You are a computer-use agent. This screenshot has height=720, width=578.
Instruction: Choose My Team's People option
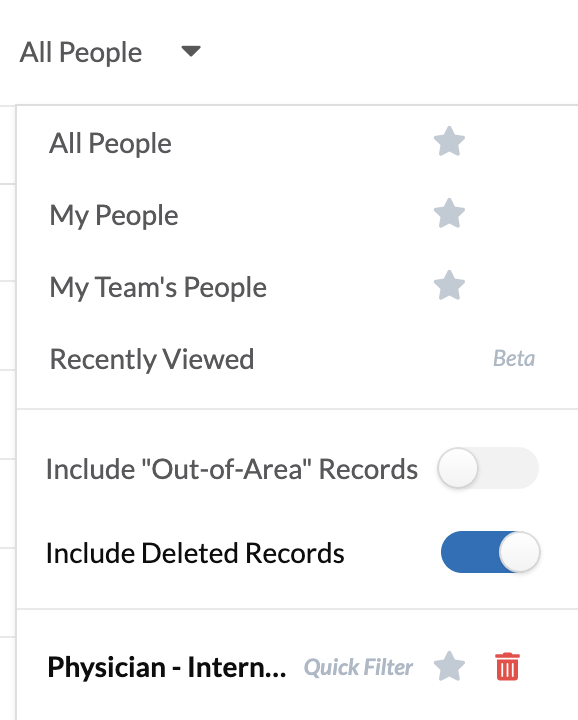[x=158, y=287]
